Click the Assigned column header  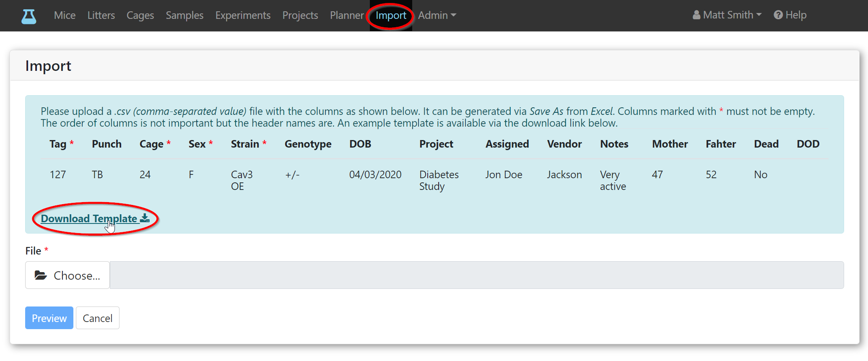click(x=507, y=144)
